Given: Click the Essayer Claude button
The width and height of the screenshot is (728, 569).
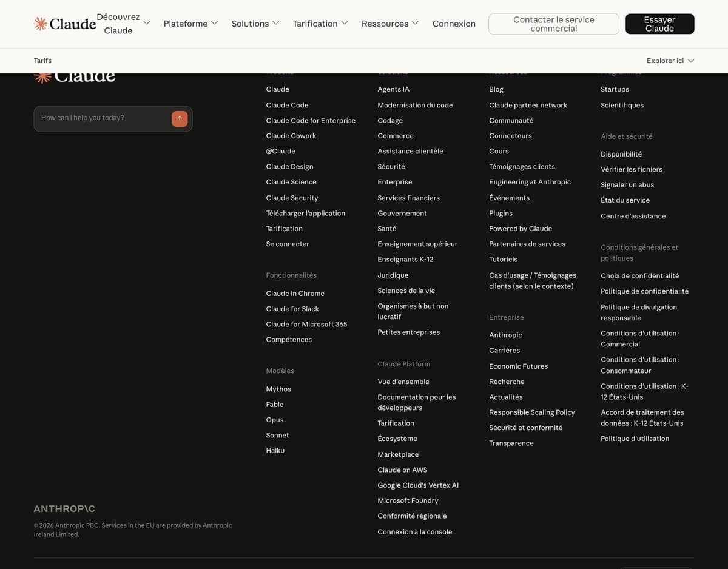Looking at the screenshot, I should point(660,24).
